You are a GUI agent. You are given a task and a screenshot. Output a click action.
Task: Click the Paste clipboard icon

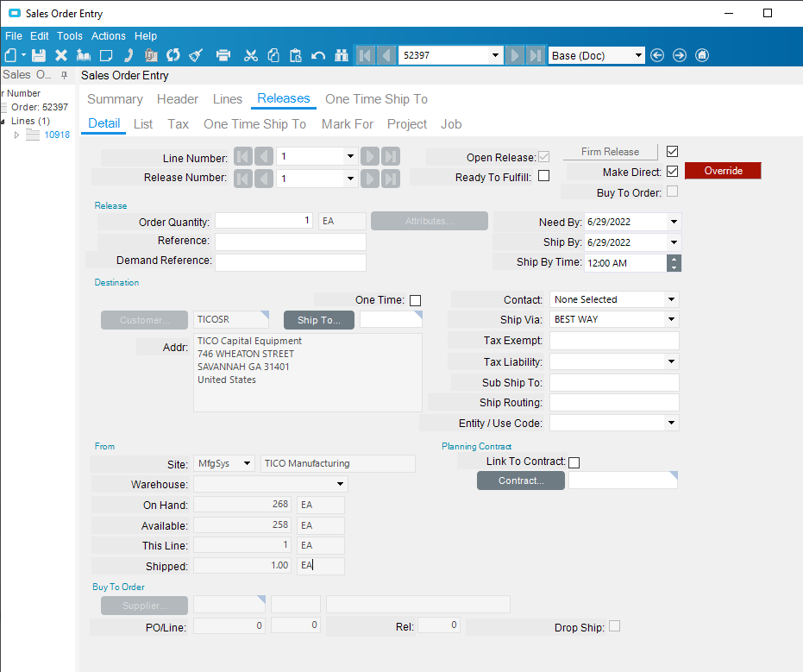click(x=296, y=55)
